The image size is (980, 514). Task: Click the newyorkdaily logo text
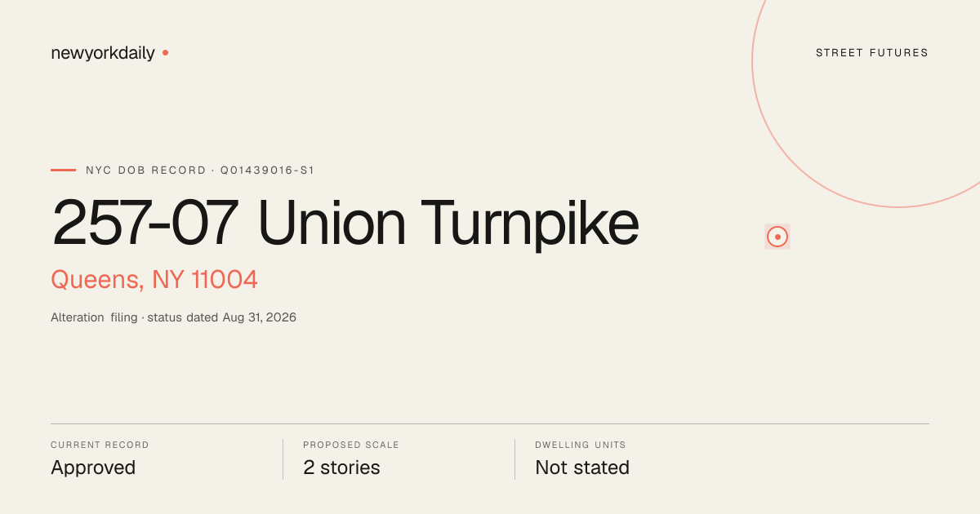103,53
